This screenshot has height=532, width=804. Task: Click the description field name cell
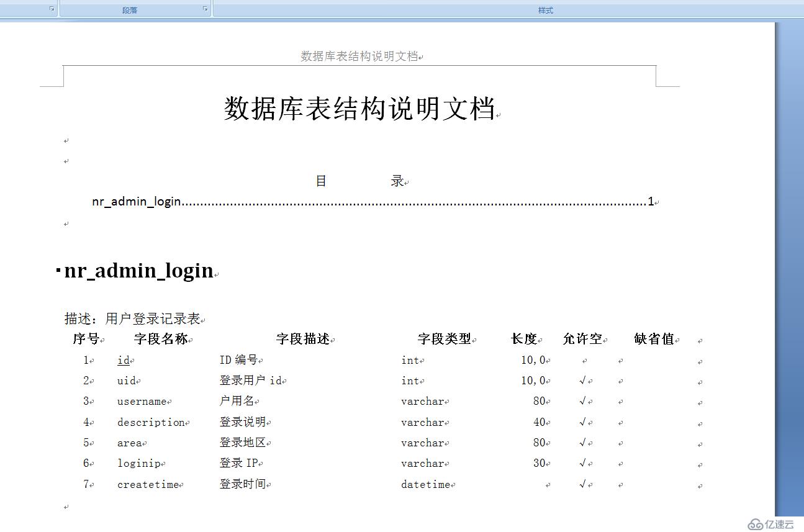tap(151, 422)
